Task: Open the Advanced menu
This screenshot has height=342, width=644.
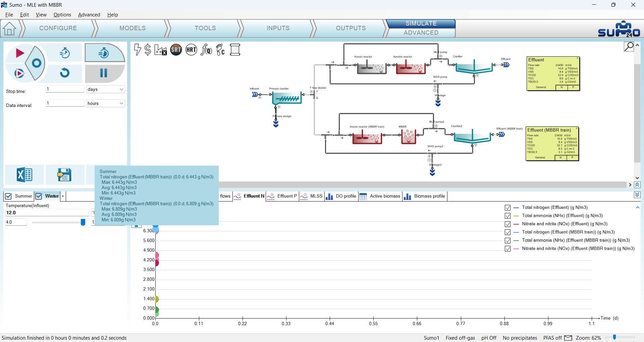Action: (89, 15)
